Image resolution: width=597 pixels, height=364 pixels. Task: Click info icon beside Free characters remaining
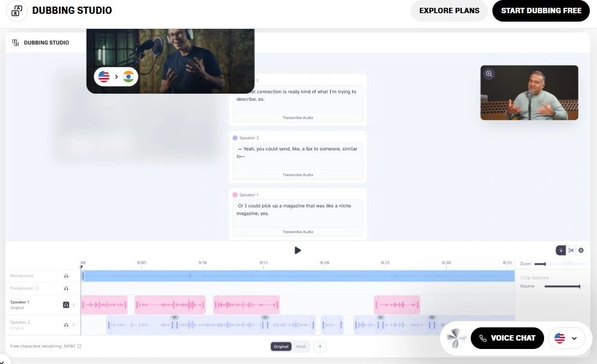(x=79, y=346)
